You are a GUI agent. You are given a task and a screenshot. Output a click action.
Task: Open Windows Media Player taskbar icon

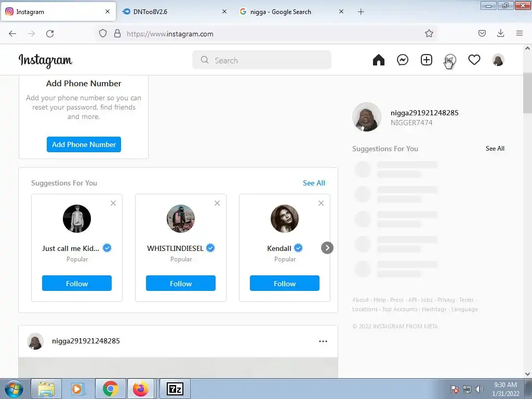pyautogui.click(x=77, y=389)
